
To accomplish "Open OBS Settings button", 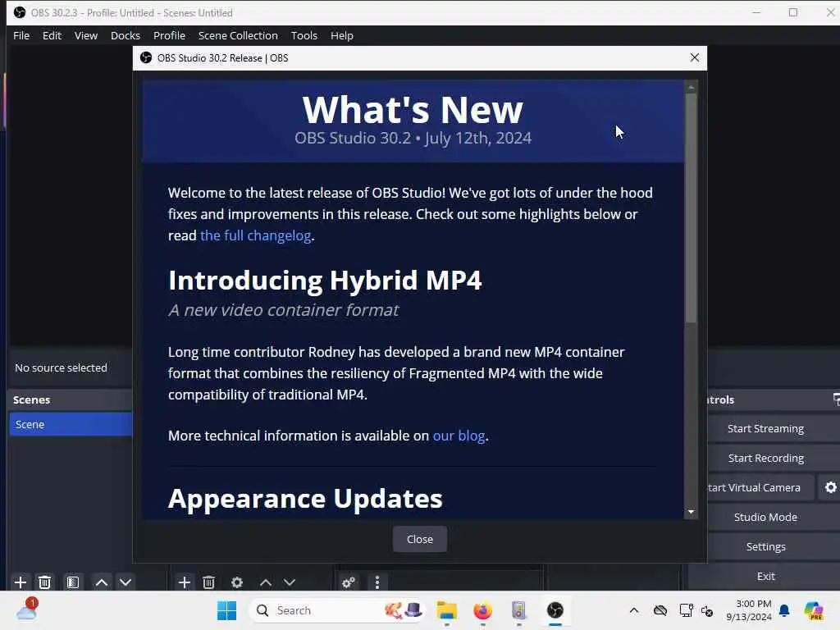I will pos(765,546).
